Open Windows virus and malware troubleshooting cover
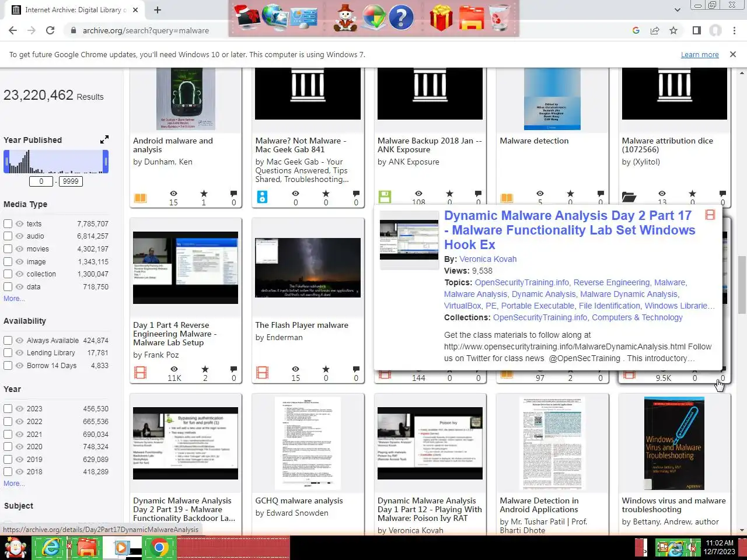Screen dimensions: 747x560 (674, 443)
